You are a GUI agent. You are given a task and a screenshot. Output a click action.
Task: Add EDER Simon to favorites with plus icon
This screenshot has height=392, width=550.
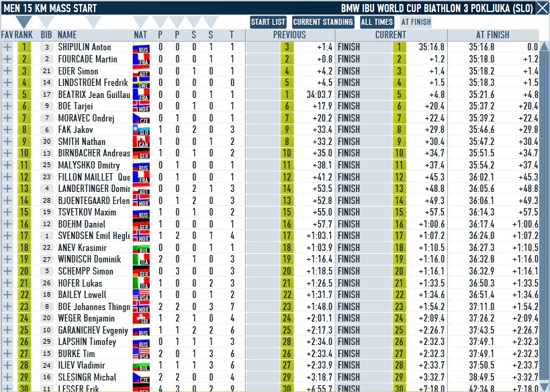[7, 70]
